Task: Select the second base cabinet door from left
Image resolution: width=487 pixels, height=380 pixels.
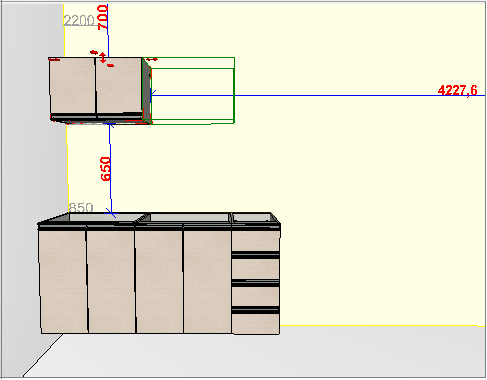Action: [111, 281]
